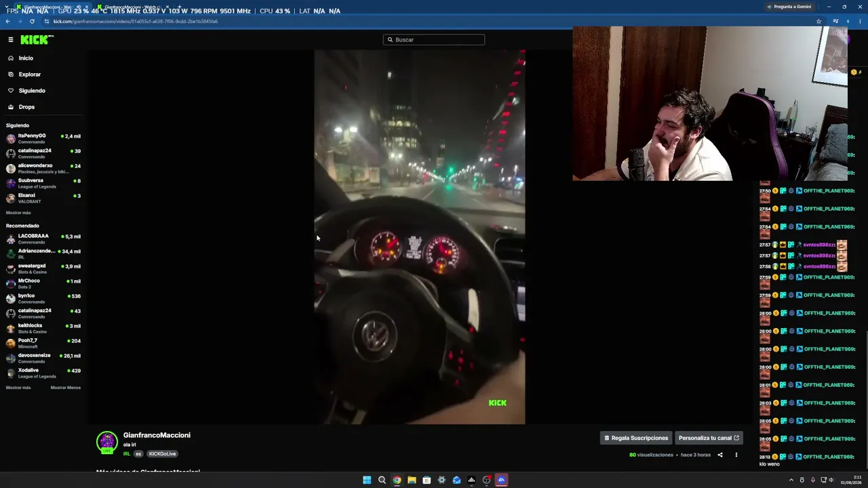The image size is (868, 488).
Task: Open Windows taskbar Search
Action: pyautogui.click(x=382, y=480)
